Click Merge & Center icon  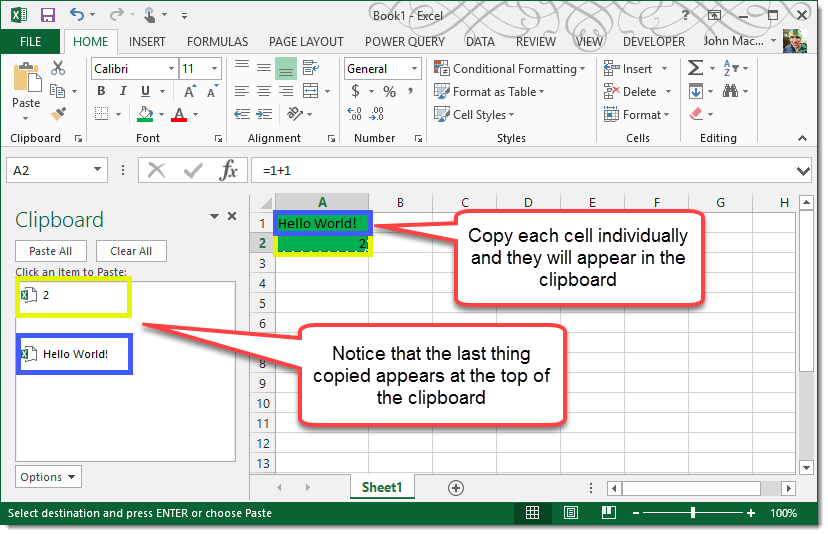point(310,91)
